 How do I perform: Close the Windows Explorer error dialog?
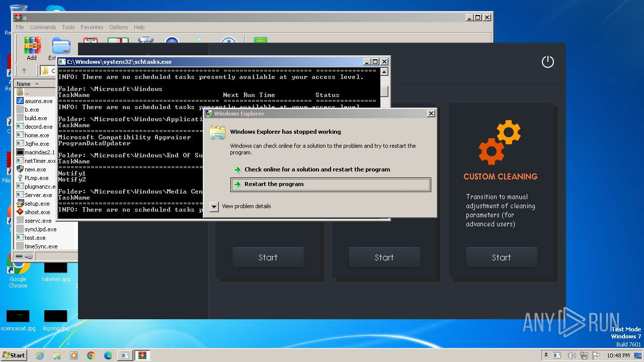pos(431,114)
